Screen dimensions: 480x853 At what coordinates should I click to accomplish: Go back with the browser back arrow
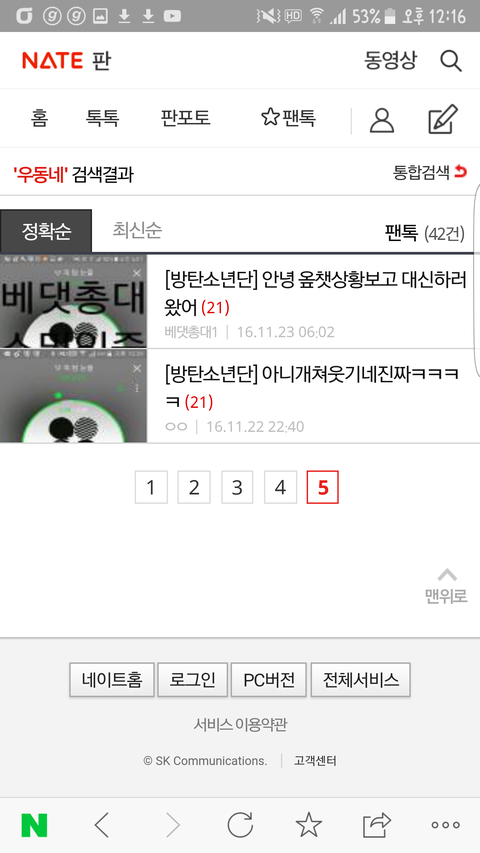tap(102, 826)
